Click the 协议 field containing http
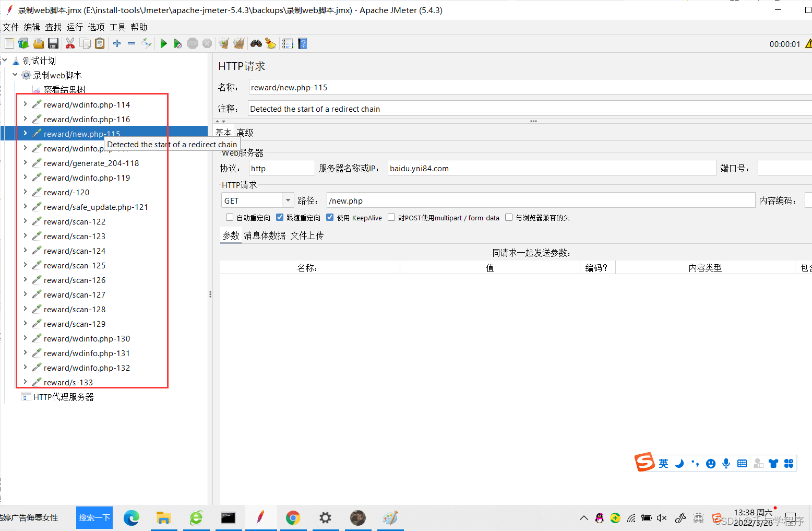Image resolution: width=812 pixels, height=531 pixels. 282,168
